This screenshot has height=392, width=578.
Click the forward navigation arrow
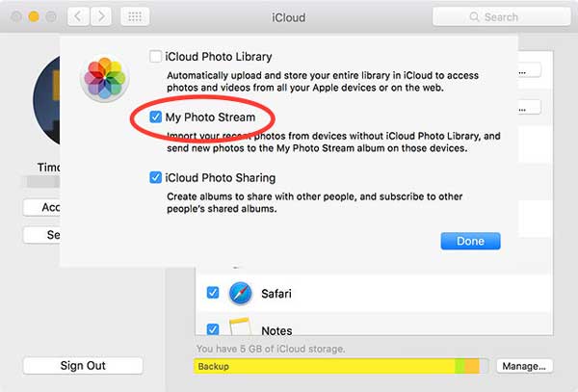(x=101, y=17)
